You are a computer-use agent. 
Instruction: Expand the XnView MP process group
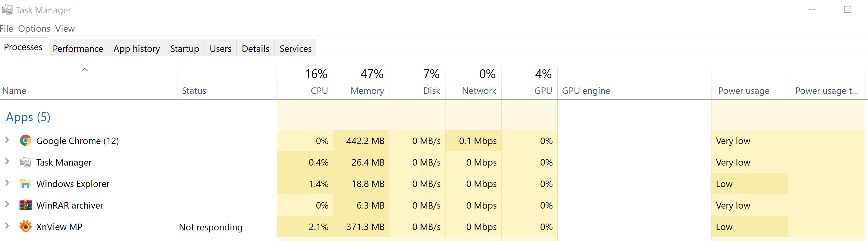pyautogui.click(x=7, y=226)
